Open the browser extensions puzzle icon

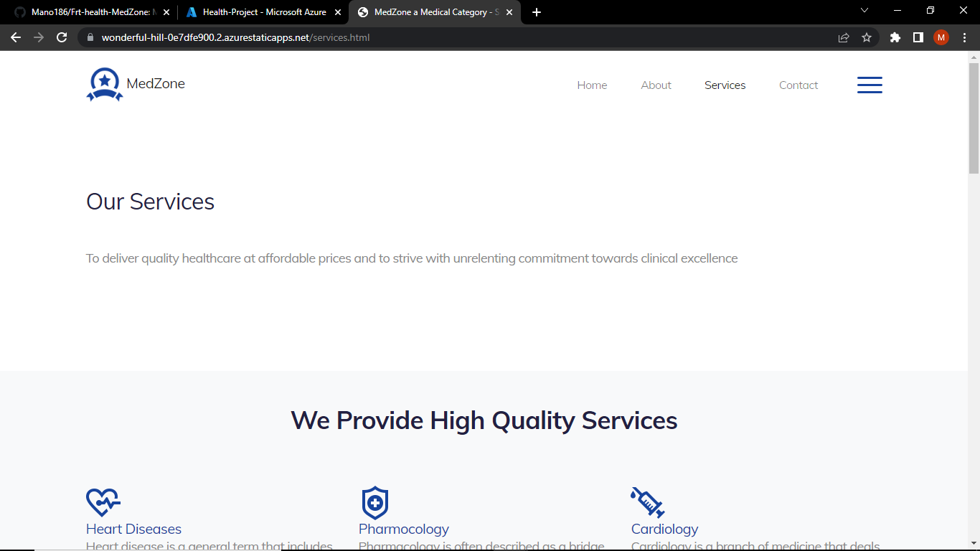pyautogui.click(x=895, y=37)
